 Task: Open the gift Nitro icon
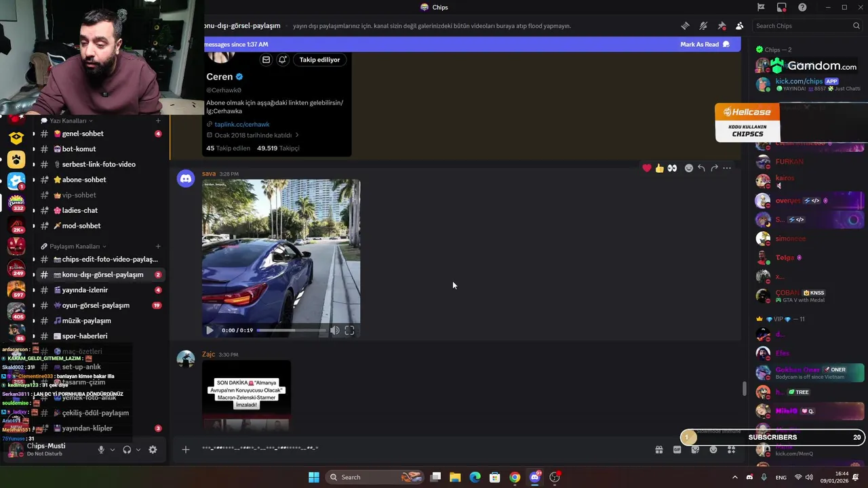(658, 449)
